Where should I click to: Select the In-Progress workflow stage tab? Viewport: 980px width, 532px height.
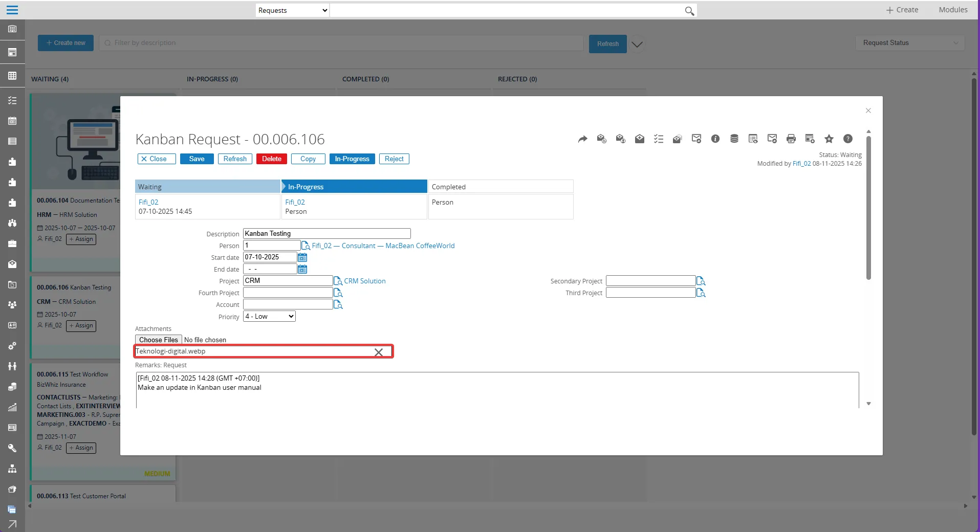(x=354, y=187)
